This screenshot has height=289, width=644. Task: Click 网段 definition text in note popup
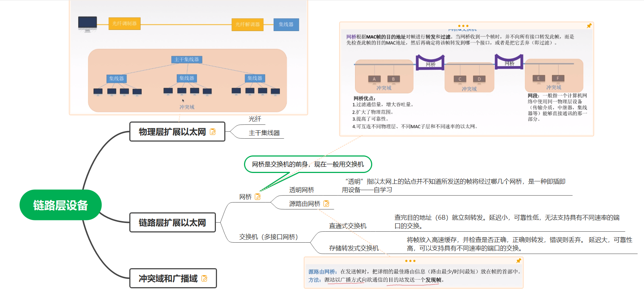point(557,107)
